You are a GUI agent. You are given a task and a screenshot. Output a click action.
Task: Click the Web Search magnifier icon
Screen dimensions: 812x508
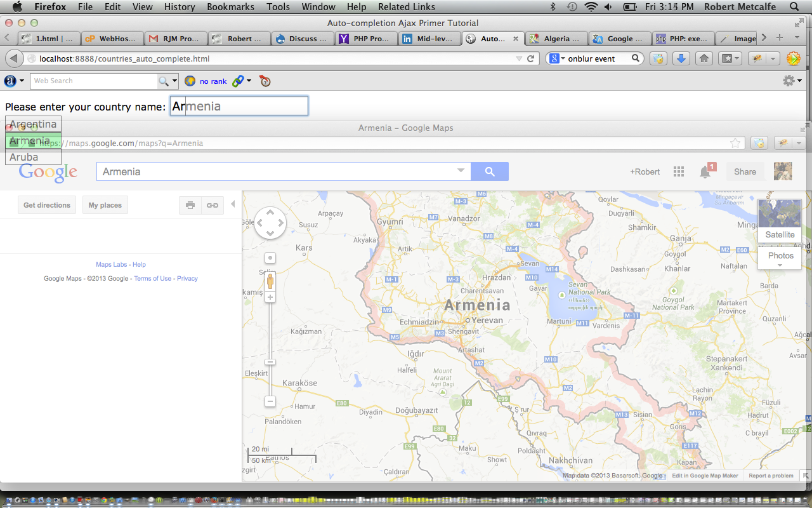pyautogui.click(x=164, y=81)
